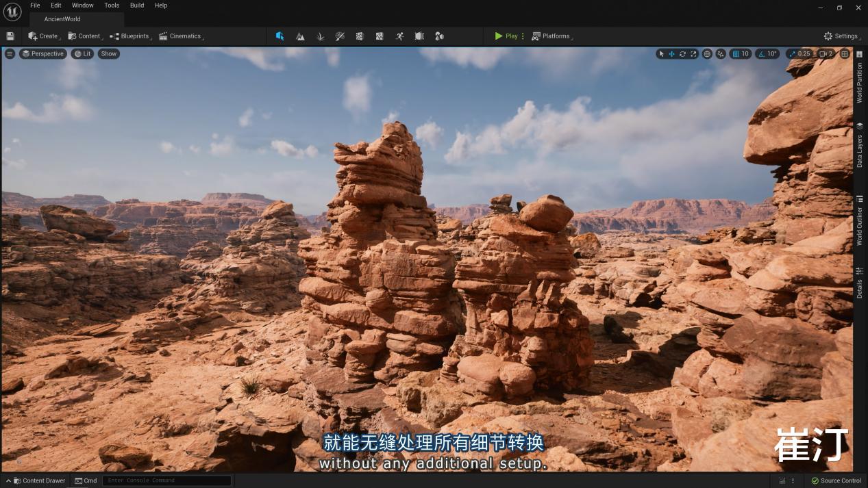Open scale snap value 0.25
The width and height of the screenshot is (868, 488).
(804, 54)
